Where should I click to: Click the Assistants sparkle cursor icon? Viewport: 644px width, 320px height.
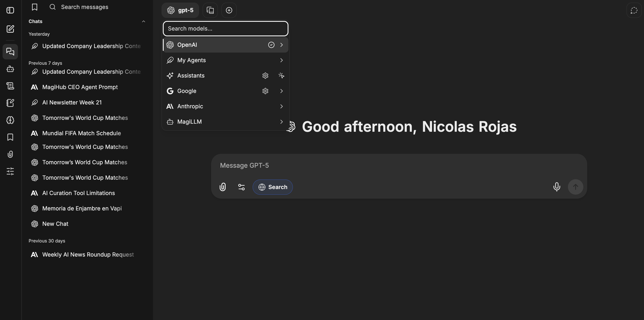281,75
